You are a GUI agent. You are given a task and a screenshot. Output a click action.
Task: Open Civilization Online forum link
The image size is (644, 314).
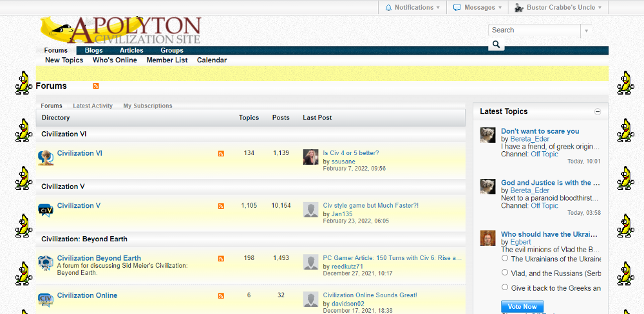point(87,295)
